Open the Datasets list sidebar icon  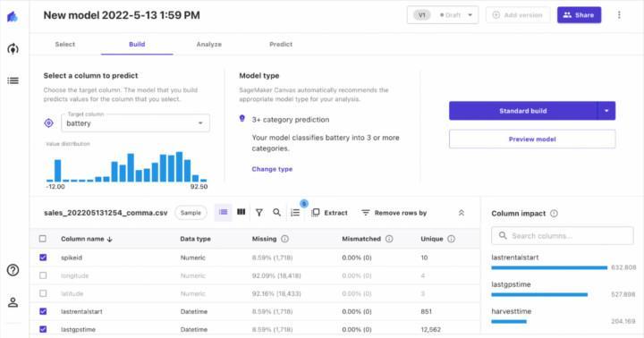pos(13,80)
